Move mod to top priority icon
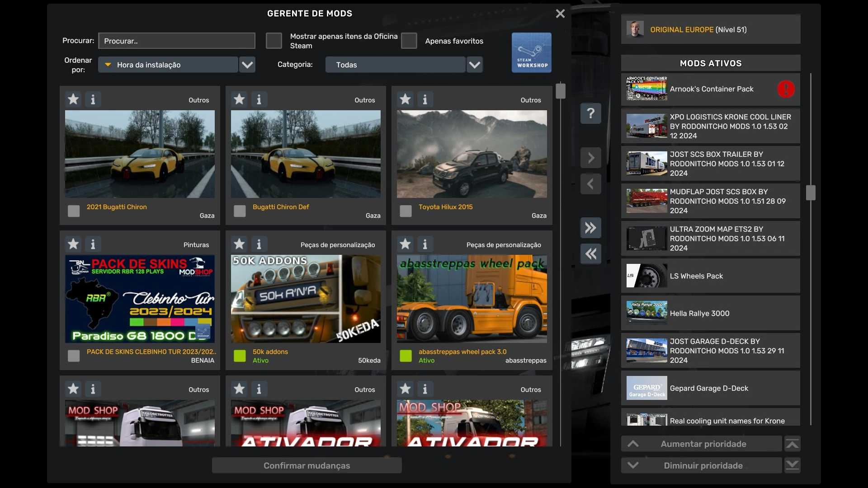 [x=792, y=444]
